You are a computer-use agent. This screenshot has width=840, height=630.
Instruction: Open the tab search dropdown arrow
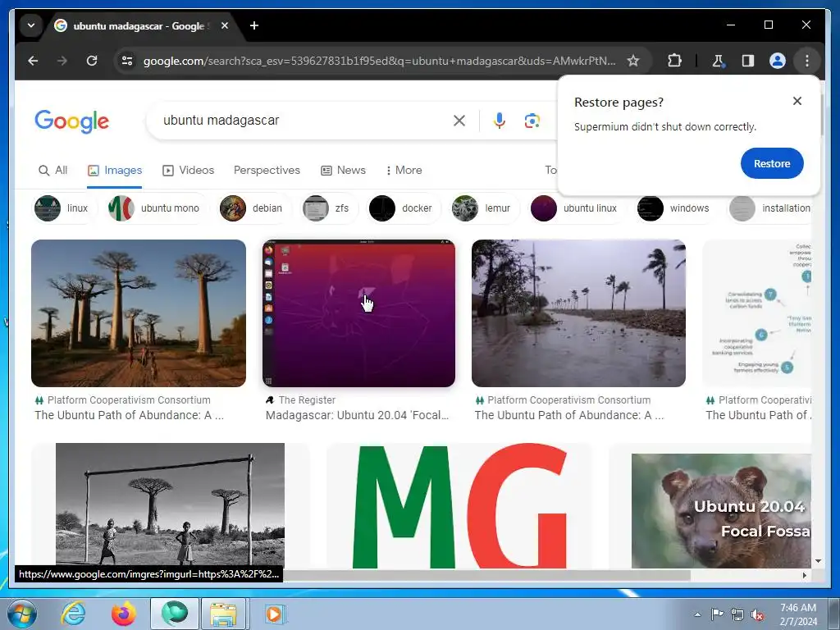pos(31,25)
